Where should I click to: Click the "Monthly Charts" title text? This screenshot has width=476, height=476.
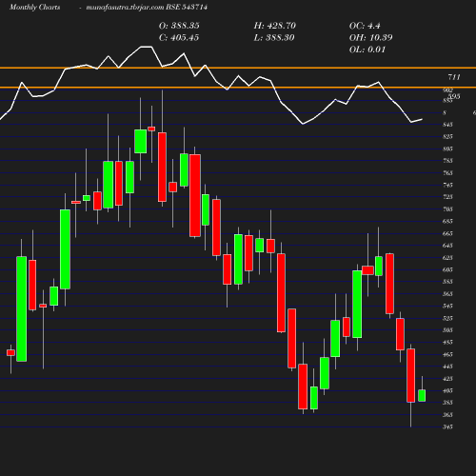pos(35,7)
